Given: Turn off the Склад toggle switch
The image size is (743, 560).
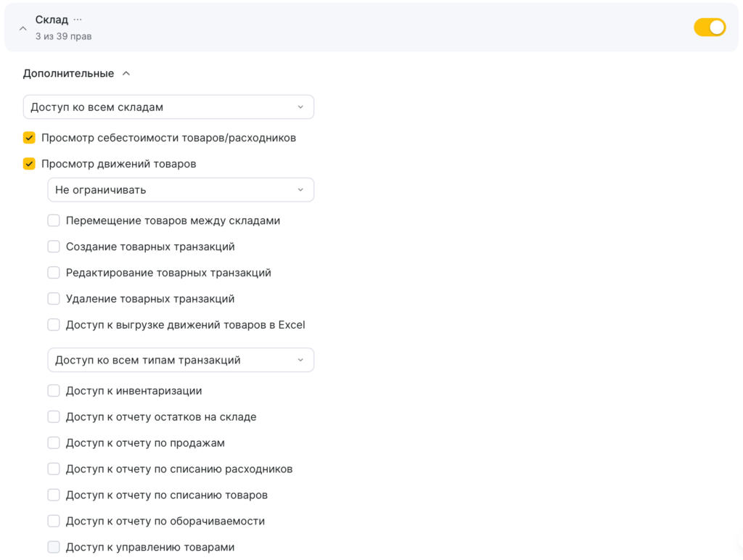Looking at the screenshot, I should [x=709, y=28].
